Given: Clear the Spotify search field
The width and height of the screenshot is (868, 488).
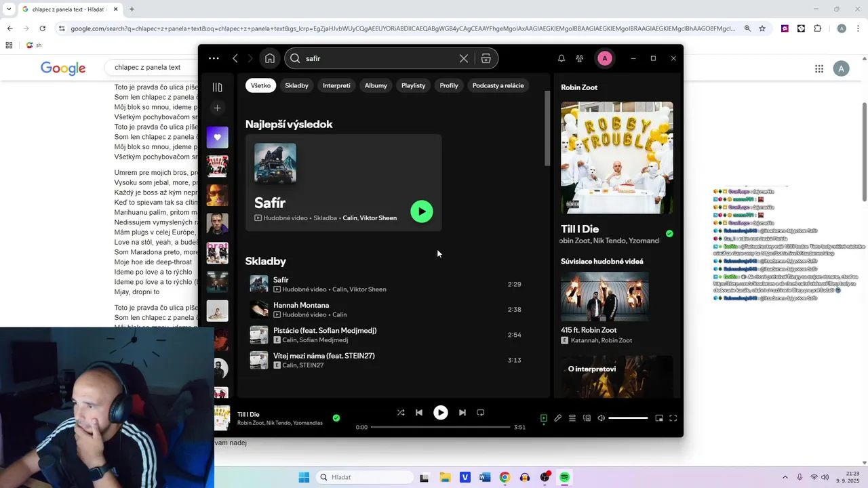Looking at the screenshot, I should pos(464,58).
